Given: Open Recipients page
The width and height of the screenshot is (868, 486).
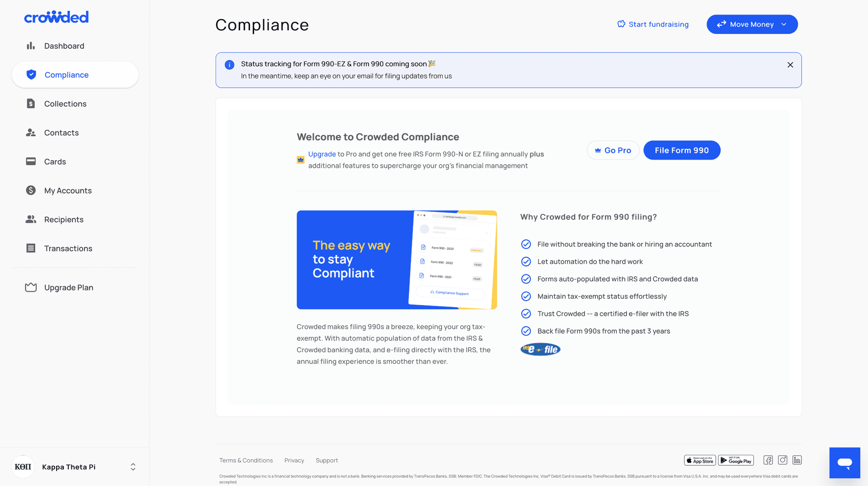Looking at the screenshot, I should [75, 219].
